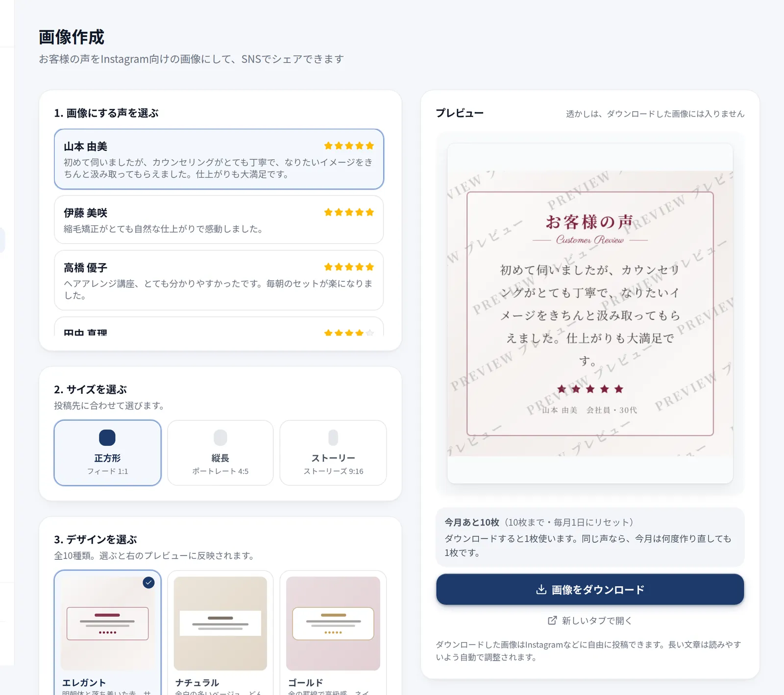This screenshot has width=784, height=695.
Task: Choose the ストーリー 9:16 size option
Action: [x=333, y=453]
